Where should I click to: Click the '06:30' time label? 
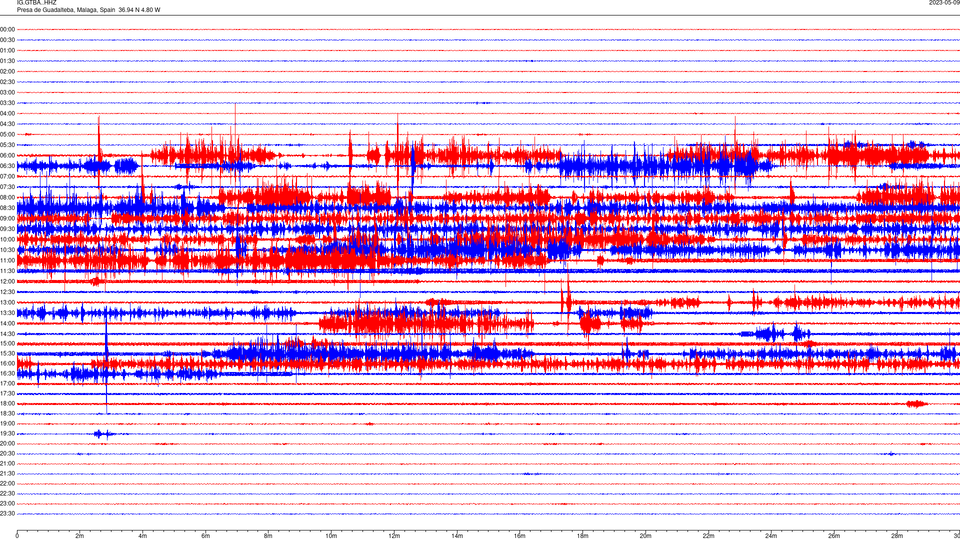(7, 166)
